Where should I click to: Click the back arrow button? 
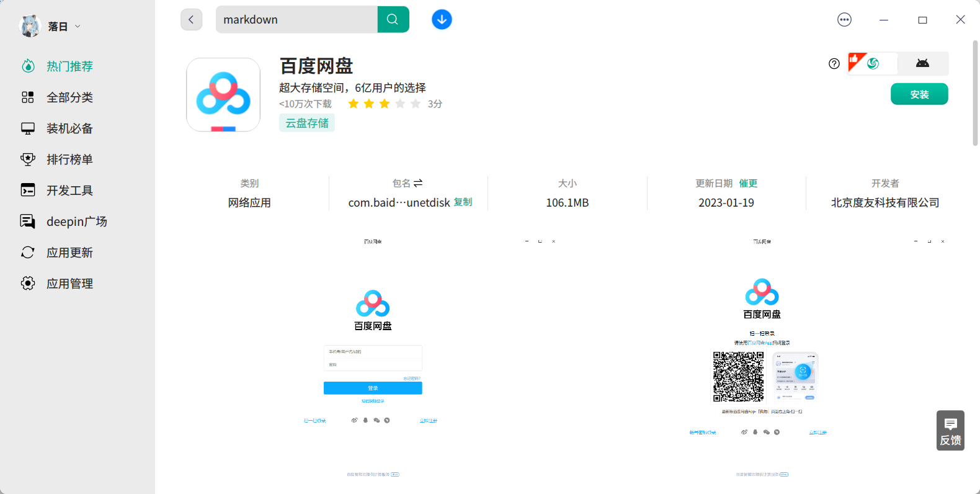(x=191, y=20)
